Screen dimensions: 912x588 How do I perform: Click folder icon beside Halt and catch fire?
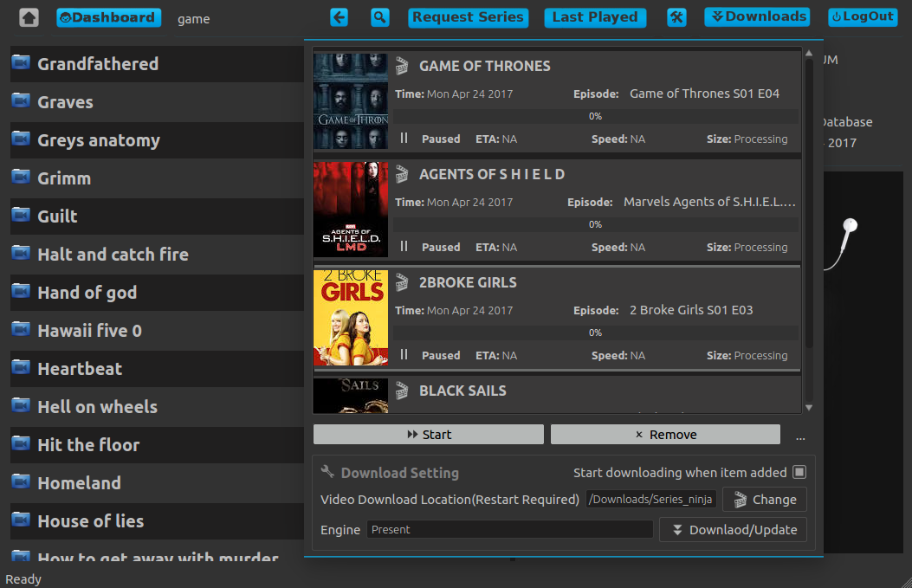[21, 252]
